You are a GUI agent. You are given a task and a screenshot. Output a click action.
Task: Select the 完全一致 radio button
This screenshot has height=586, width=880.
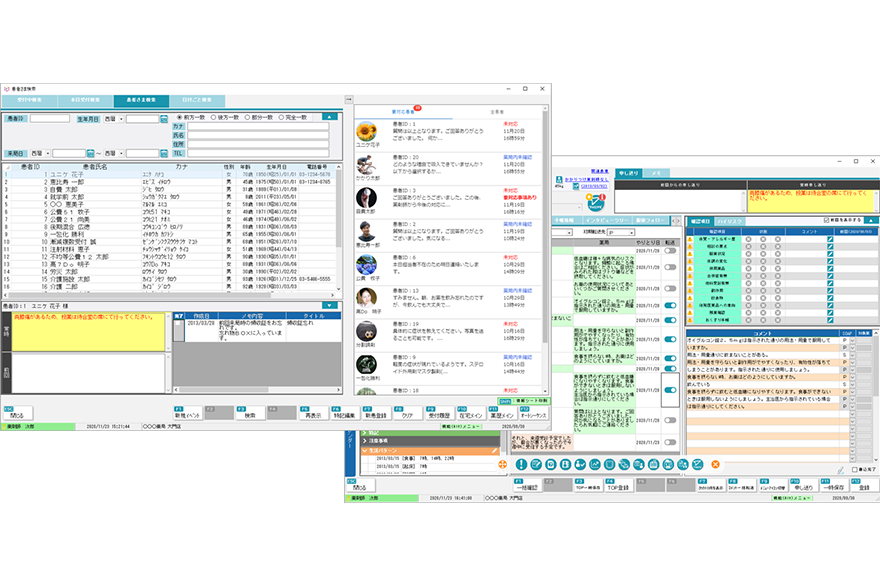(283, 118)
